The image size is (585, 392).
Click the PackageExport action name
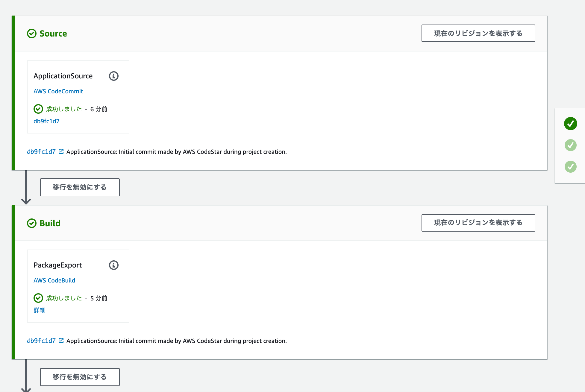pyautogui.click(x=57, y=265)
